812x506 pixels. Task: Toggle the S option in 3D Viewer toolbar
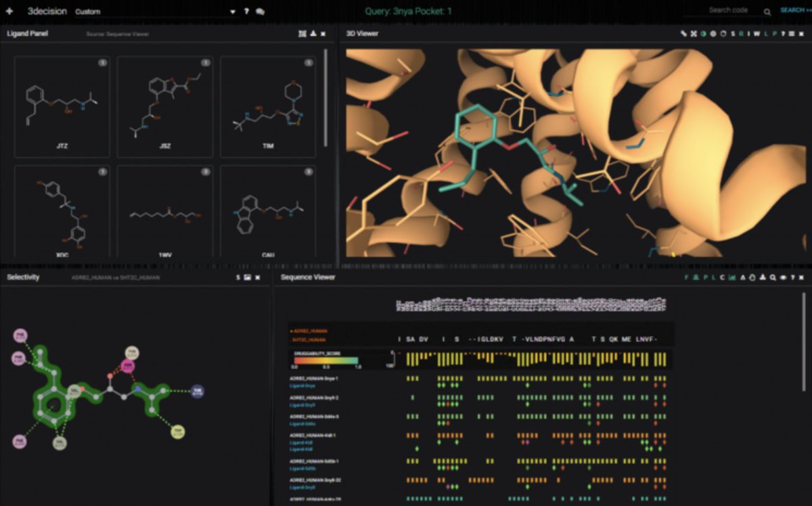(733, 34)
